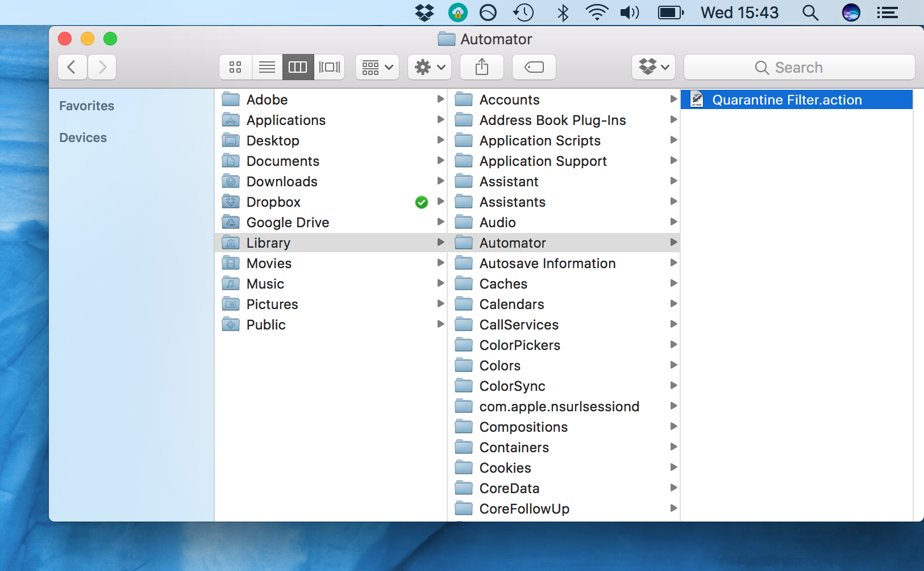Image resolution: width=924 pixels, height=571 pixels.
Task: Expand the CallServices folder arrow
Action: click(673, 324)
